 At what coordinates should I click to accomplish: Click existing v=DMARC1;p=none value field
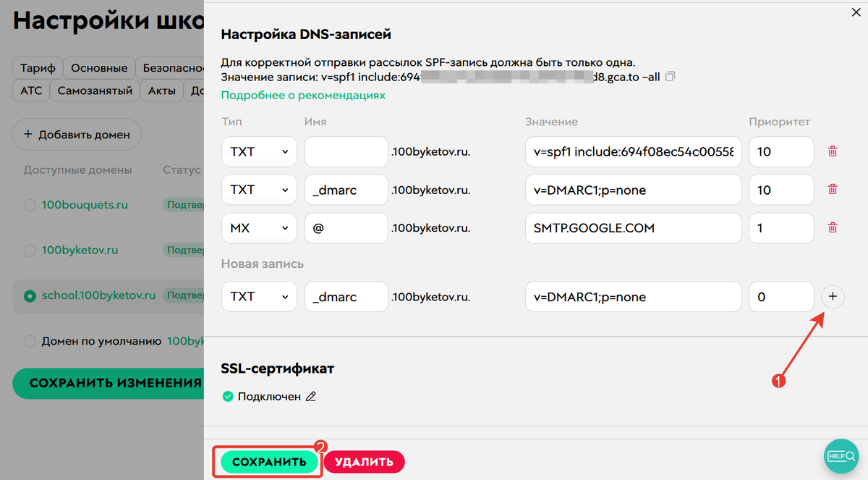634,190
